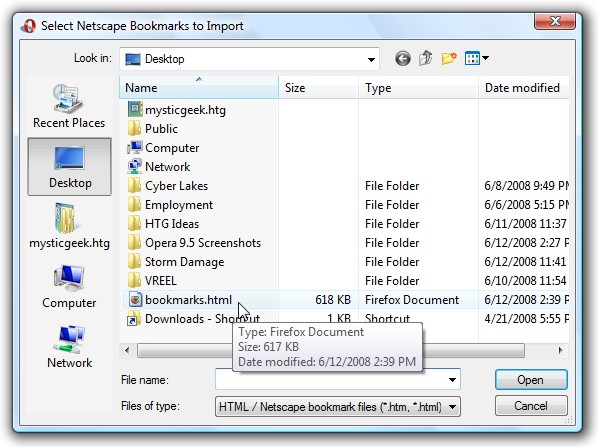Select Computer in the places sidebar
Image resolution: width=598 pixels, height=447 pixels.
click(x=69, y=286)
